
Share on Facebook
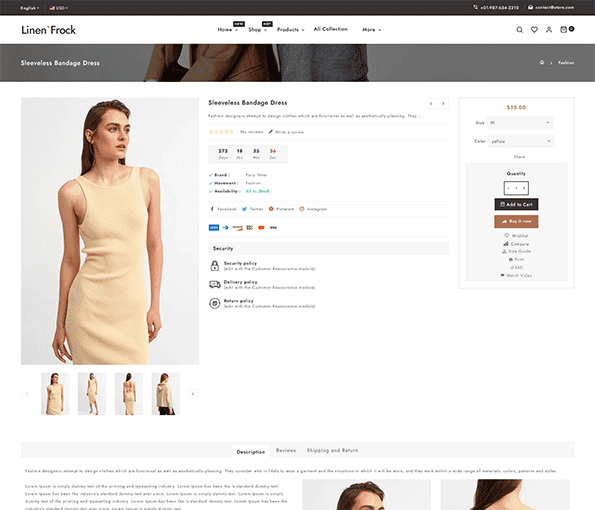[x=223, y=209]
